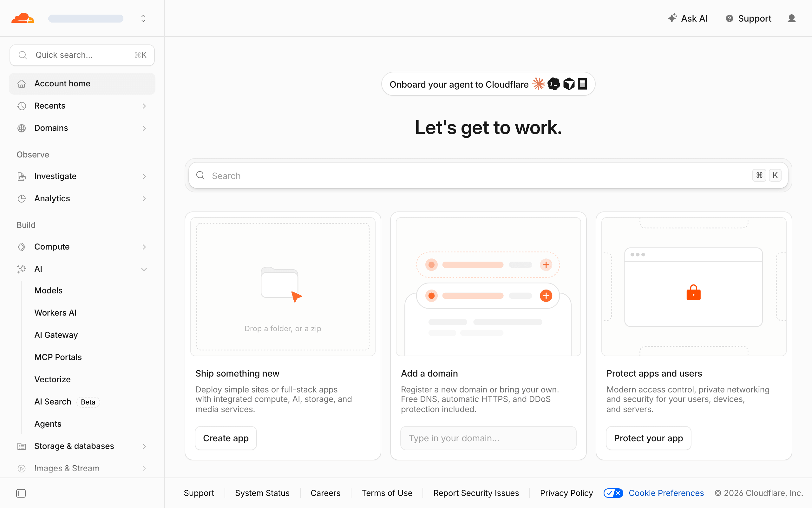812x508 pixels.
Task: Click the Ask AI button label
Action: [x=694, y=18]
